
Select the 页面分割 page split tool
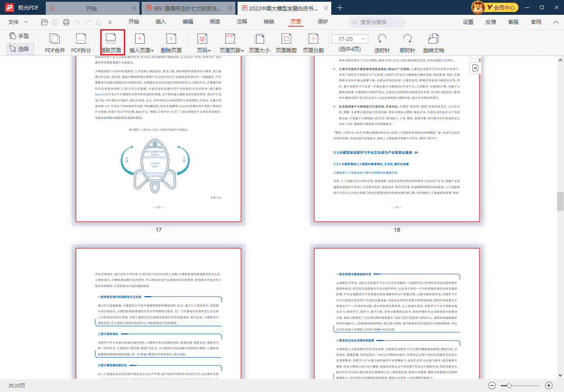[313, 44]
